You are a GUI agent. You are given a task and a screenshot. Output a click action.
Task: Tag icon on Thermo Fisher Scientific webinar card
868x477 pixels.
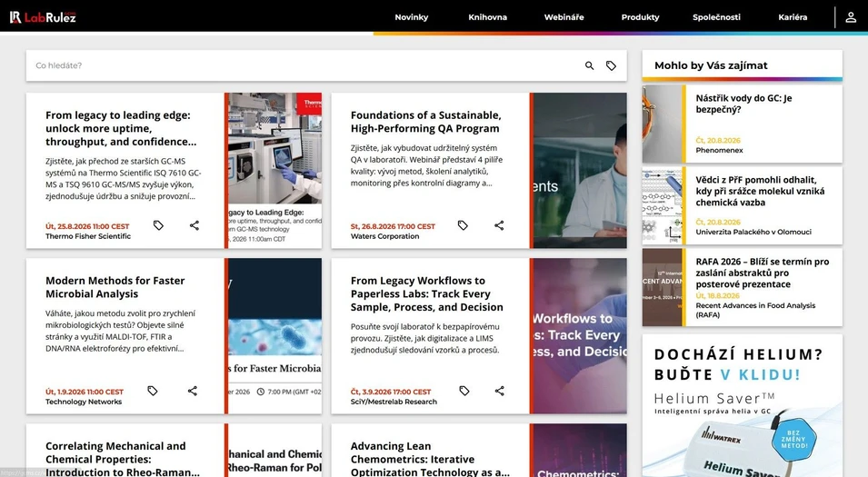[158, 225]
